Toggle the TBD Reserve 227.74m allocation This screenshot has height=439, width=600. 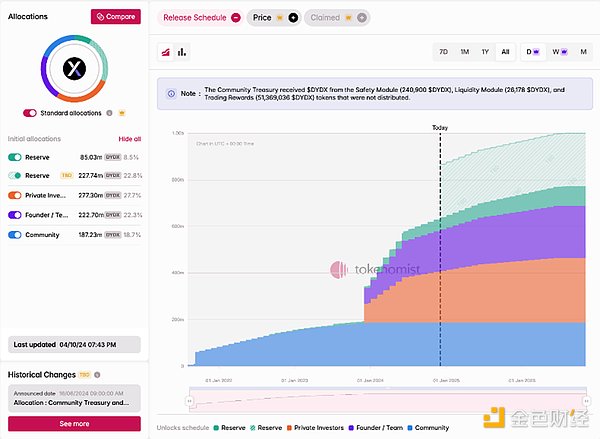pos(15,176)
